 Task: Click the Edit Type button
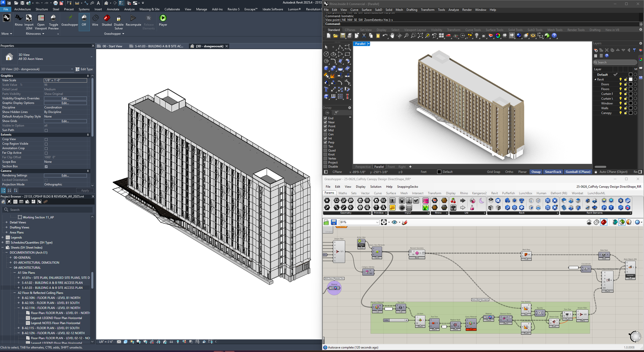pyautogui.click(x=84, y=69)
